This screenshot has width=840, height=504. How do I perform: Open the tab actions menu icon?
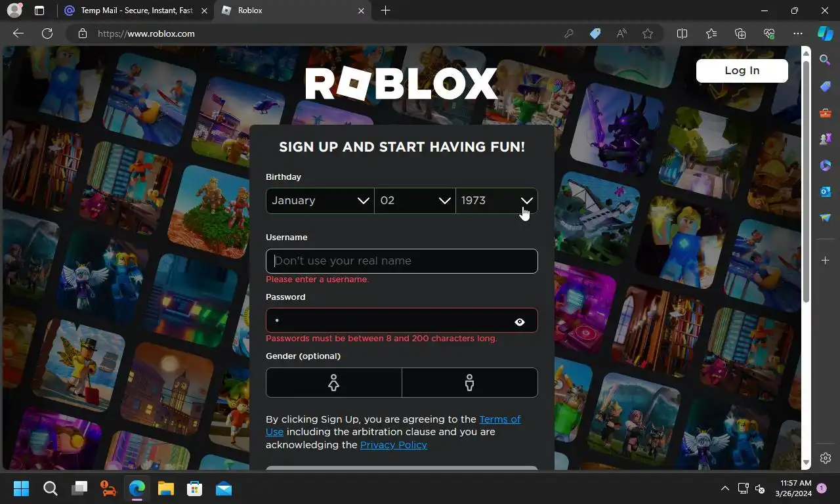(39, 10)
